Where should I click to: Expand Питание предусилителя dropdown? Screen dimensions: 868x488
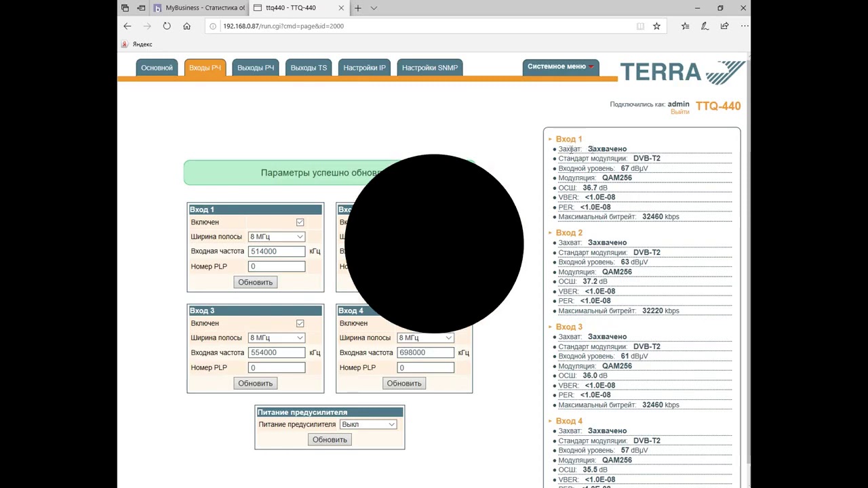click(x=368, y=424)
